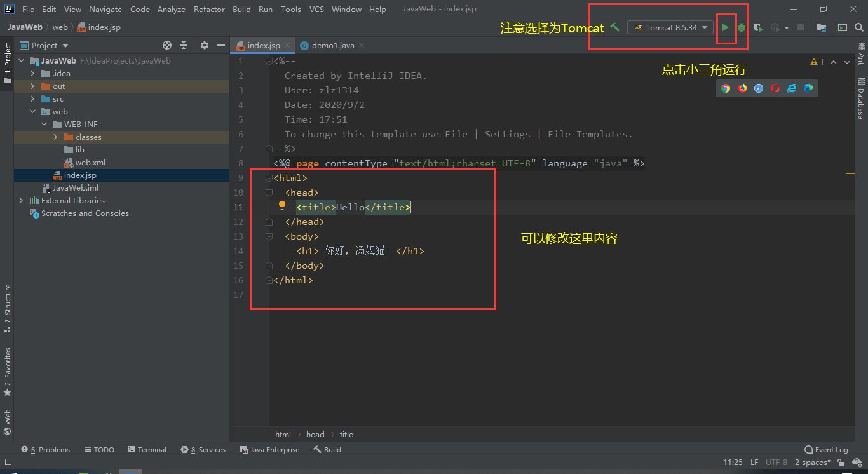Open the 6: Problems tool window
This screenshot has width=868, height=474.
46,449
